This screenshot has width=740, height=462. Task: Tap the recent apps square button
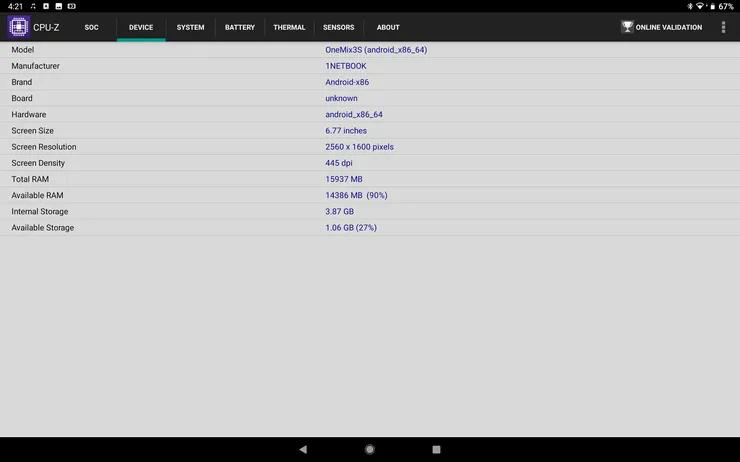coord(436,449)
